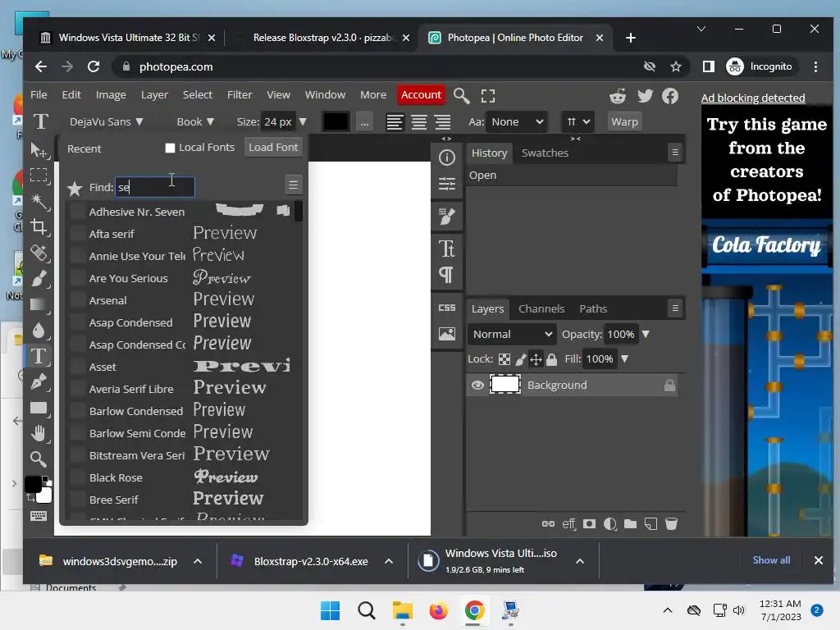Toggle favorites star filter in font list
840x630 pixels.
75,188
